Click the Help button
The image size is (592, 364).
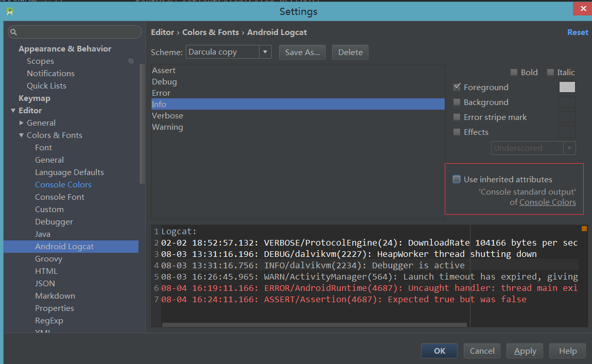[567, 351]
